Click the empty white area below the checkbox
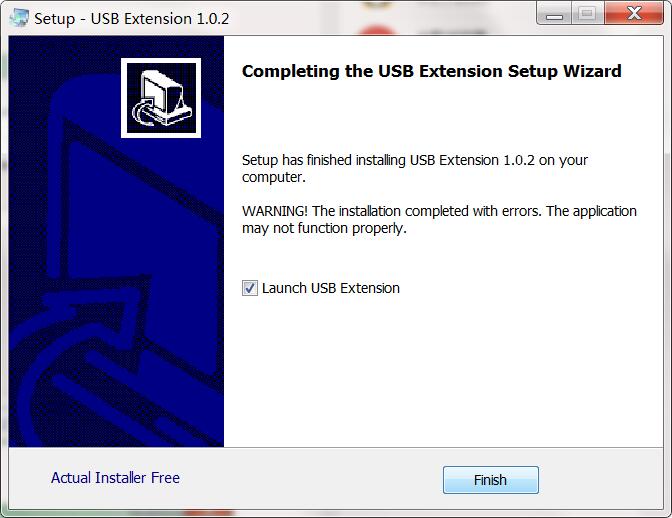The width and height of the screenshot is (672, 518). click(444, 368)
